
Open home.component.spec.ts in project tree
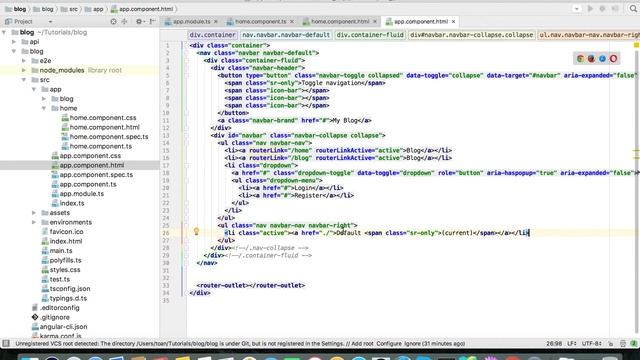[x=109, y=137]
